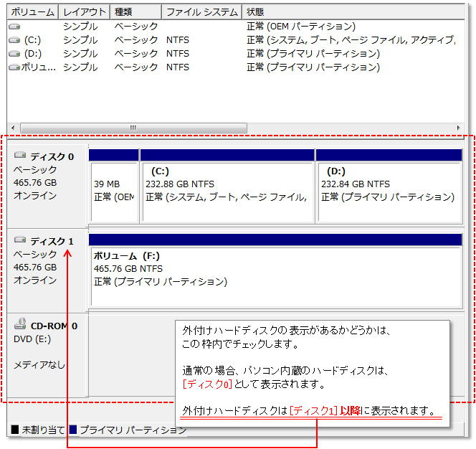
Task: Click the ボリューム column header
Action: click(33, 12)
